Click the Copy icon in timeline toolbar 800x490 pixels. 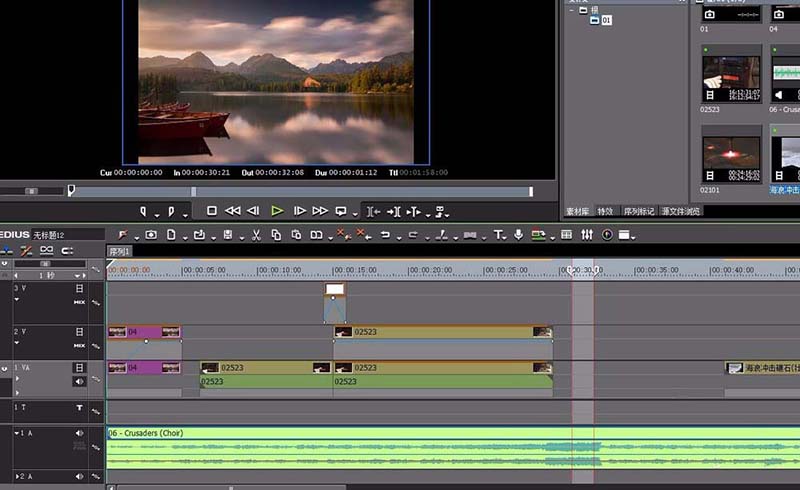(276, 235)
